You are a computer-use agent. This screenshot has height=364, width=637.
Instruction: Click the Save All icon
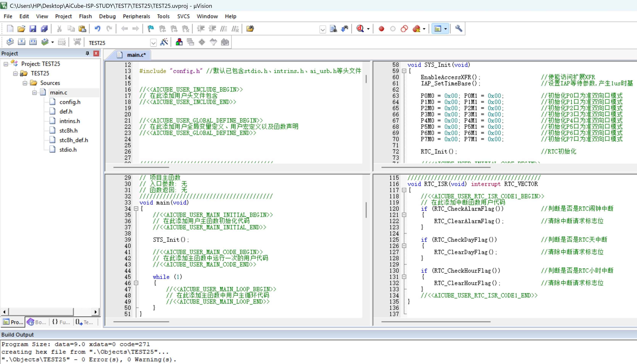(x=44, y=29)
